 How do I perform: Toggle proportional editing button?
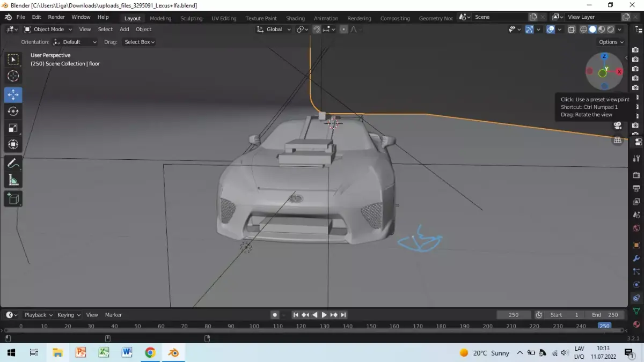pos(343,29)
